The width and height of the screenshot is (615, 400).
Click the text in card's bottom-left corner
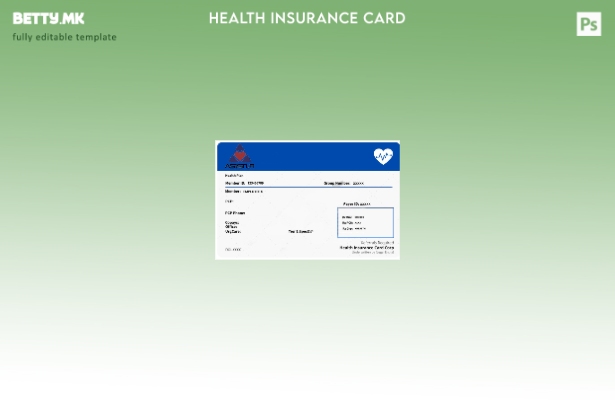233,249
